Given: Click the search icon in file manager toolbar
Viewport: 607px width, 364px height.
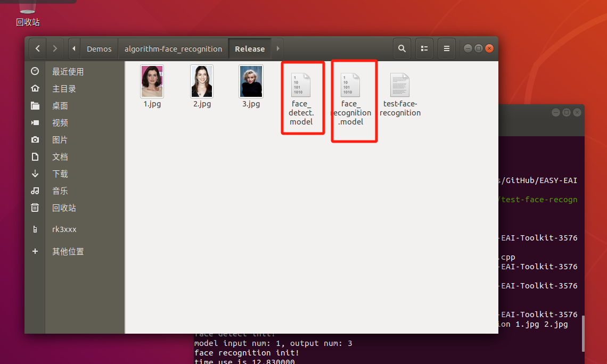Looking at the screenshot, I should point(401,48).
